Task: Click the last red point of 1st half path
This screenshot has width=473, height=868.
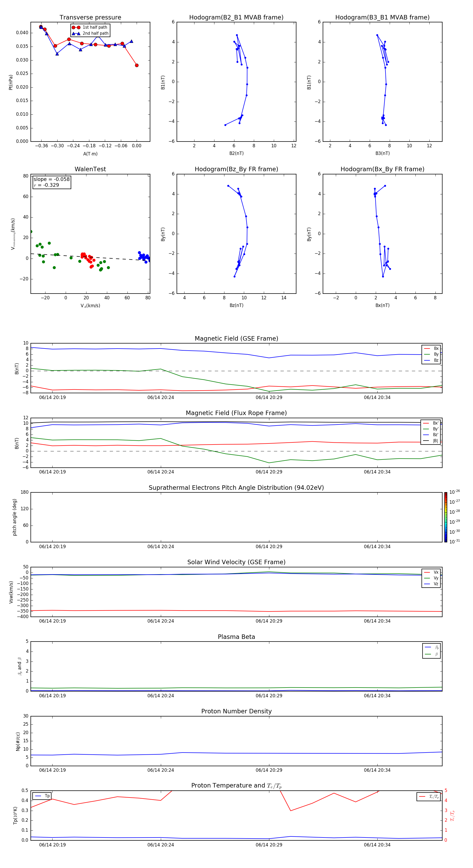Action: click(x=137, y=65)
